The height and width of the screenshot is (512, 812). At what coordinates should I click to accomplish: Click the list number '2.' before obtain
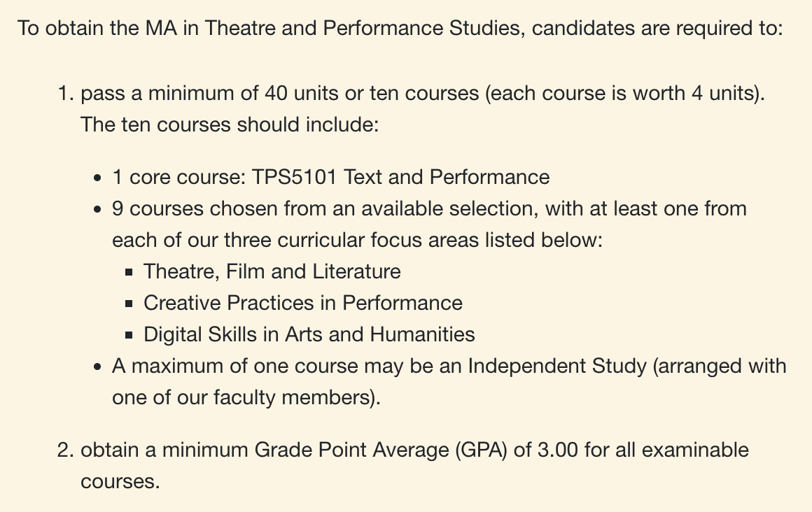click(x=66, y=450)
